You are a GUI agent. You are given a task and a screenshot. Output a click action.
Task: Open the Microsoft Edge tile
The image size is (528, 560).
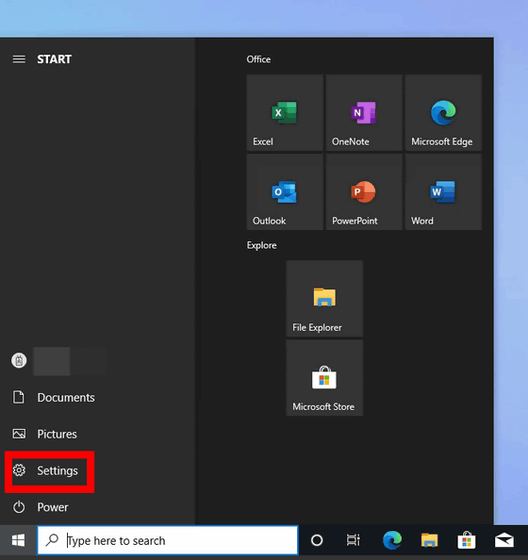(x=443, y=112)
